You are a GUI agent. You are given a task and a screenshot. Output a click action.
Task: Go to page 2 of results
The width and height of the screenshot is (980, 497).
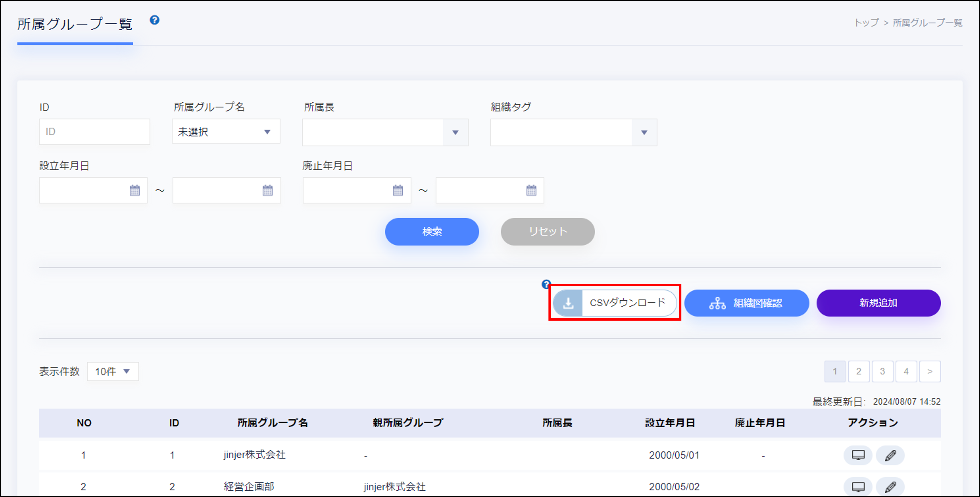coord(859,371)
